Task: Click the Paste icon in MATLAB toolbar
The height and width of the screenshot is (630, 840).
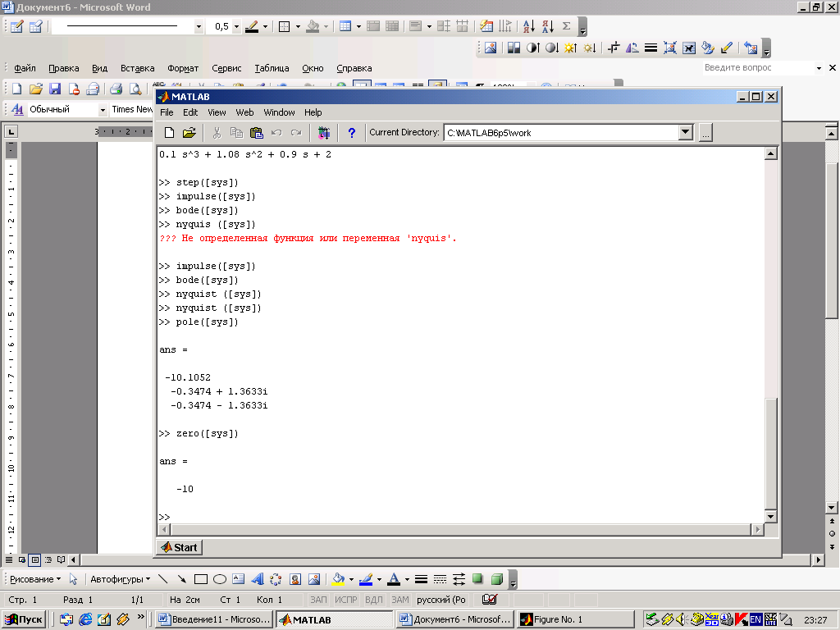Action: pos(256,132)
